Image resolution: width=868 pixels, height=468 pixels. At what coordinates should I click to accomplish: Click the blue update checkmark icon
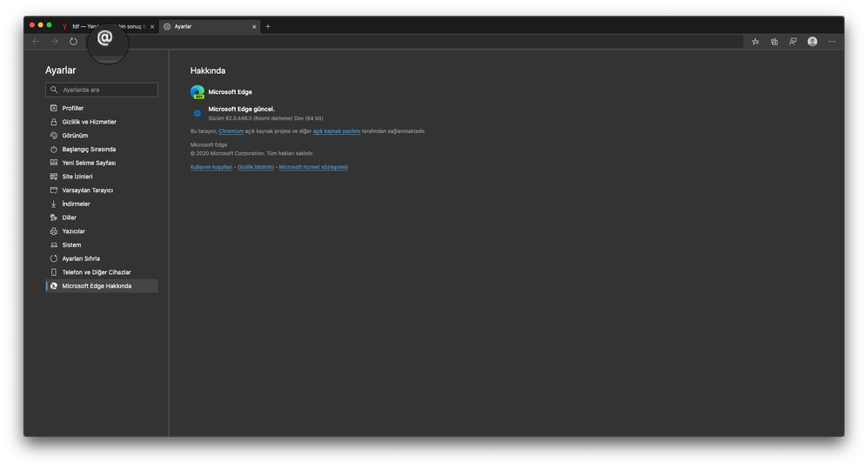coord(197,113)
